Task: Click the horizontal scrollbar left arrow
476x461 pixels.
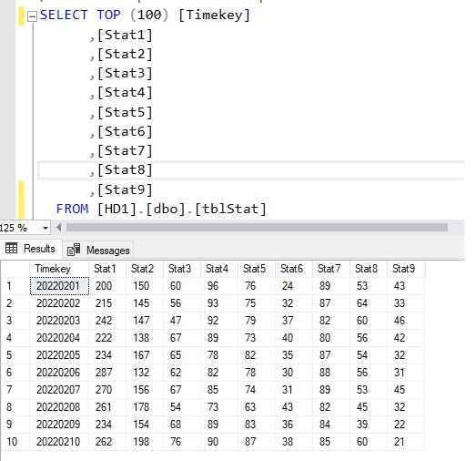Action: pyautogui.click(x=59, y=227)
